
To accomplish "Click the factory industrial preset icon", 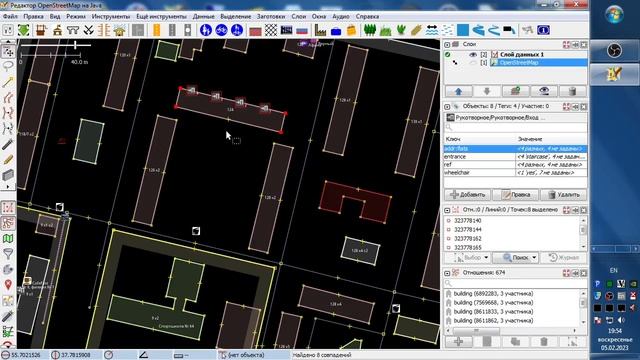I will 320,30.
